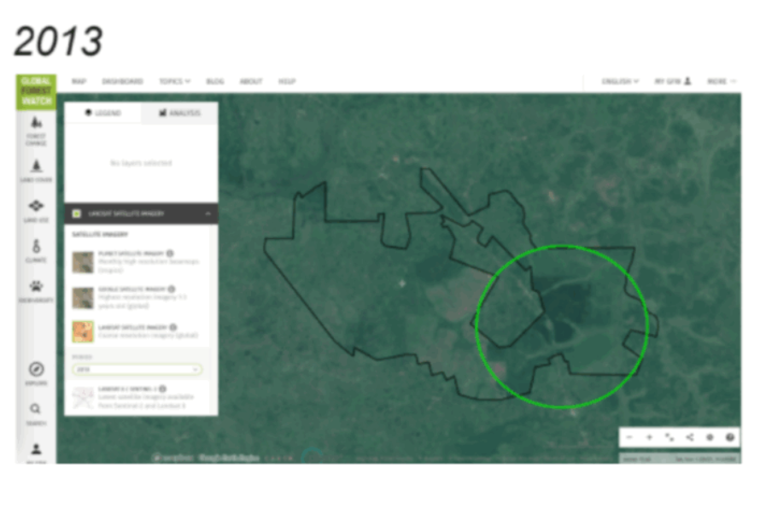Open the My GFW profile sidebar icon

point(36,452)
